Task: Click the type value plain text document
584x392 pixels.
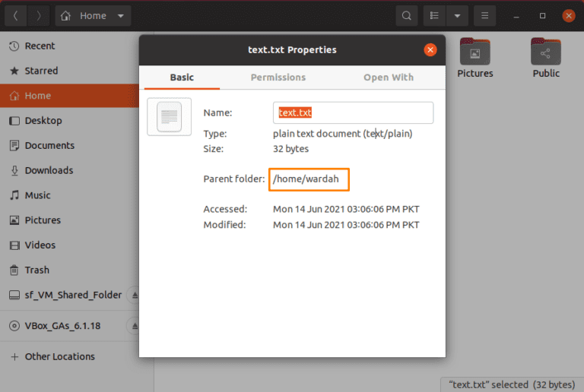Action: [x=342, y=134]
